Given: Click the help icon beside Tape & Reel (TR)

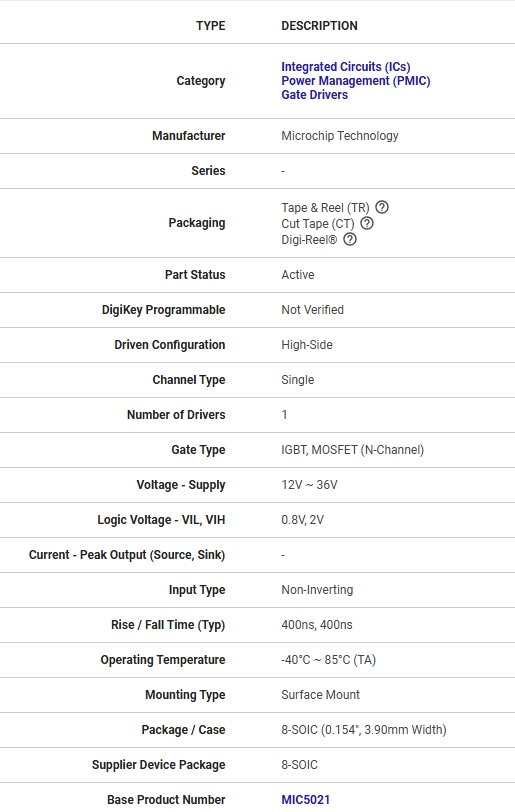Looking at the screenshot, I should (382, 207).
